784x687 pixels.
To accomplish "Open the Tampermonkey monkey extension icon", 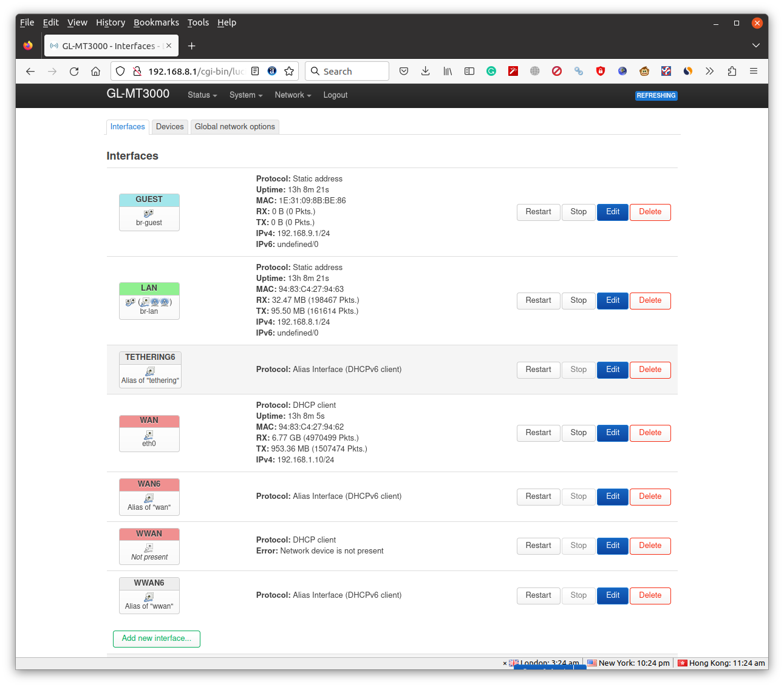I will [644, 71].
